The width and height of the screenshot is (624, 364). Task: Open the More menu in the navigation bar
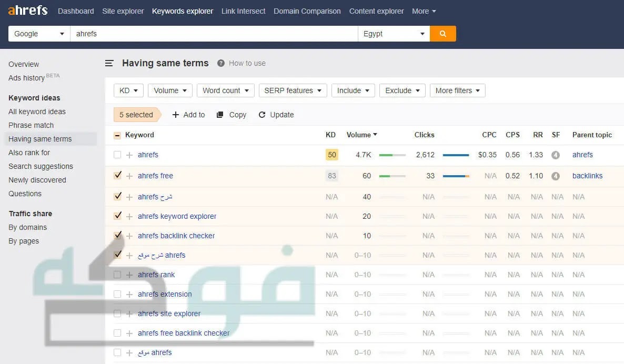tap(424, 11)
